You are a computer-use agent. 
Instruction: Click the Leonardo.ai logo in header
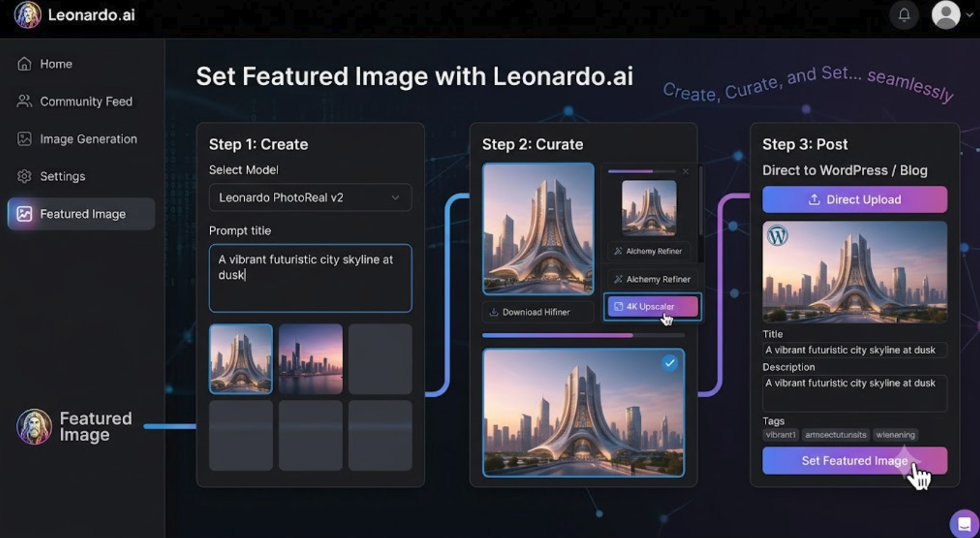click(x=28, y=15)
